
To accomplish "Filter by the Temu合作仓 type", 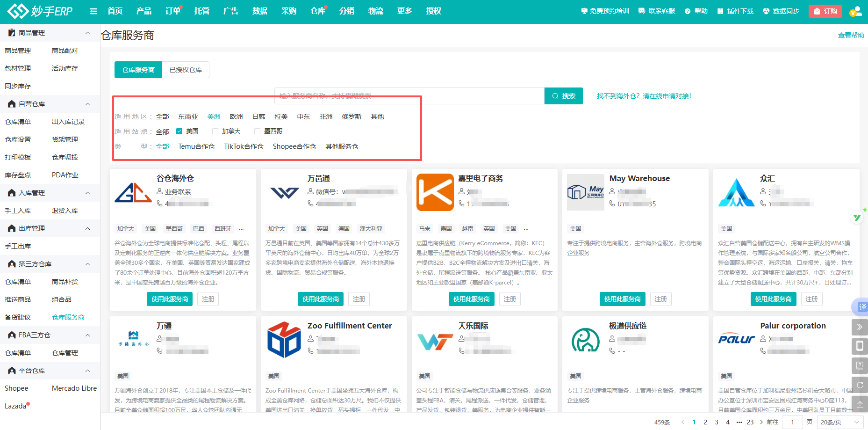I will [196, 146].
